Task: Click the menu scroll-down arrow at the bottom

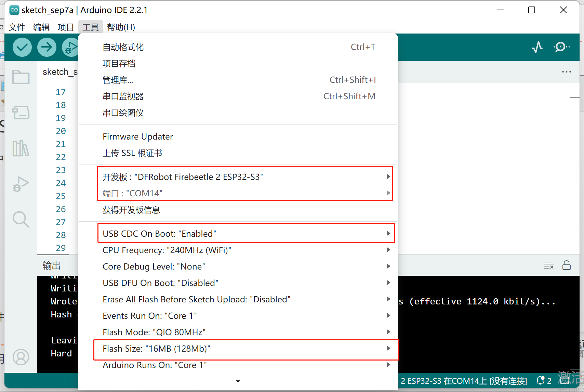Action: click(238, 381)
